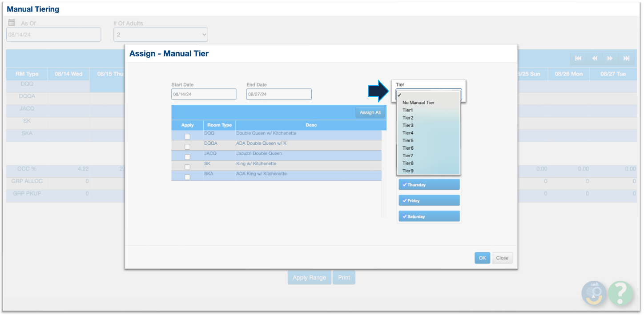Click the fast-forward double-arrow icon
The width and height of the screenshot is (644, 315).
pos(610,59)
